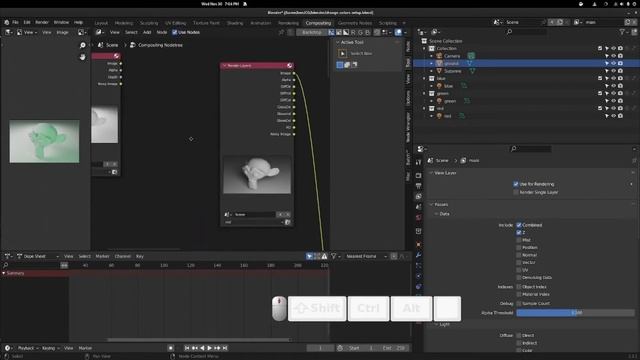The width and height of the screenshot is (640, 360).
Task: Toggle Only Show Selected arrow in Dope Sheet
Action: 309,256
